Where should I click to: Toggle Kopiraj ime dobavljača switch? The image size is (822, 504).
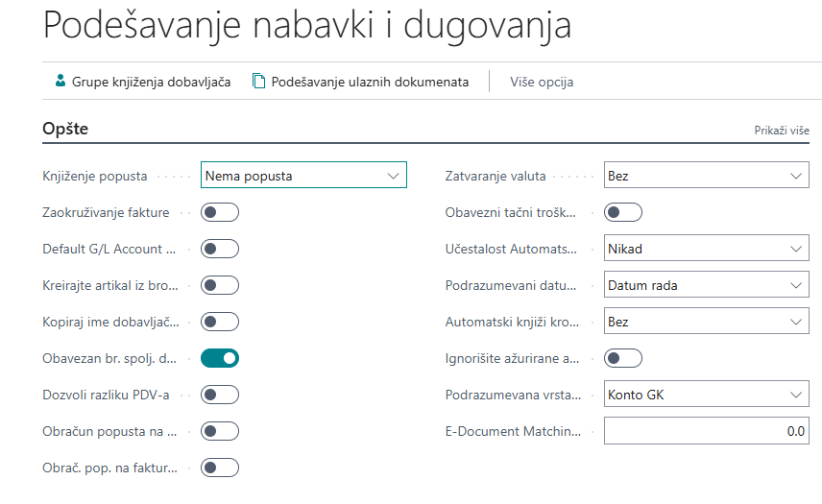(220, 322)
